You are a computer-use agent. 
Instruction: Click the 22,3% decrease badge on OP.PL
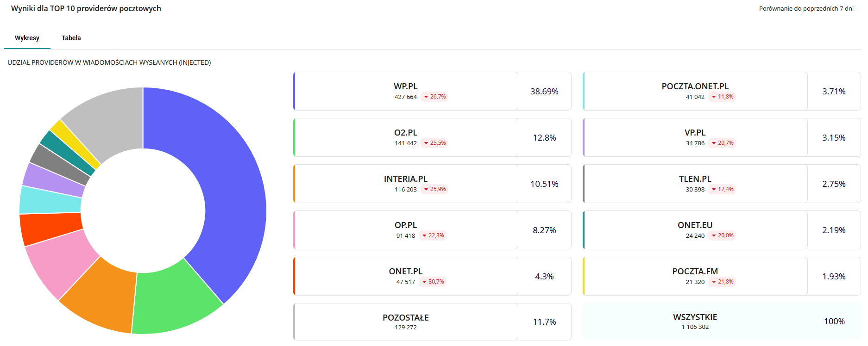click(433, 235)
